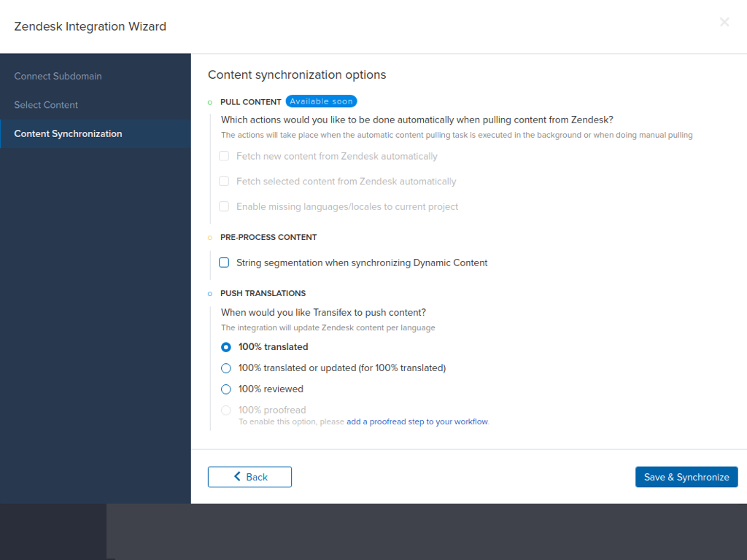Click the orange bullet beside Pre-process Content
This screenshot has height=560, width=747.
(210, 238)
